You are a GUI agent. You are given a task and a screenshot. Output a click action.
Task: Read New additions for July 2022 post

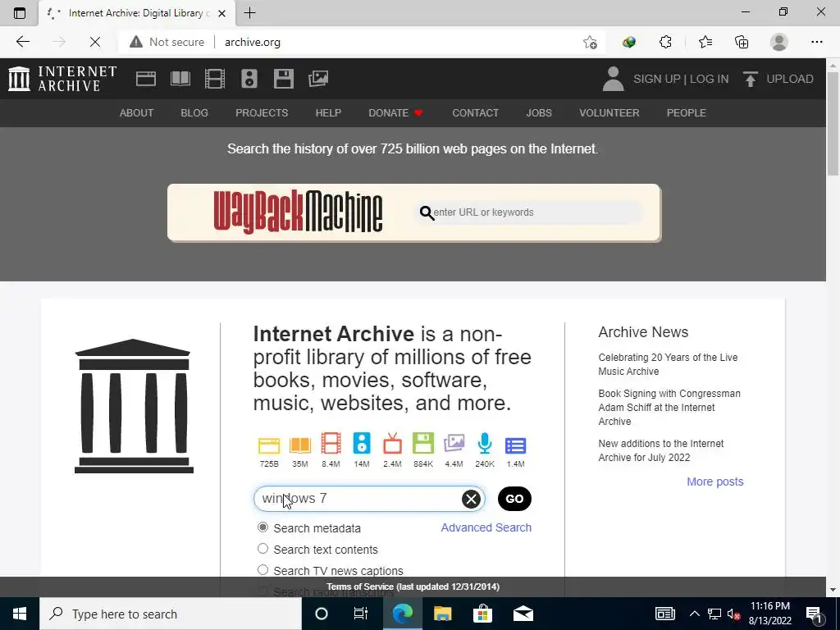coord(661,450)
